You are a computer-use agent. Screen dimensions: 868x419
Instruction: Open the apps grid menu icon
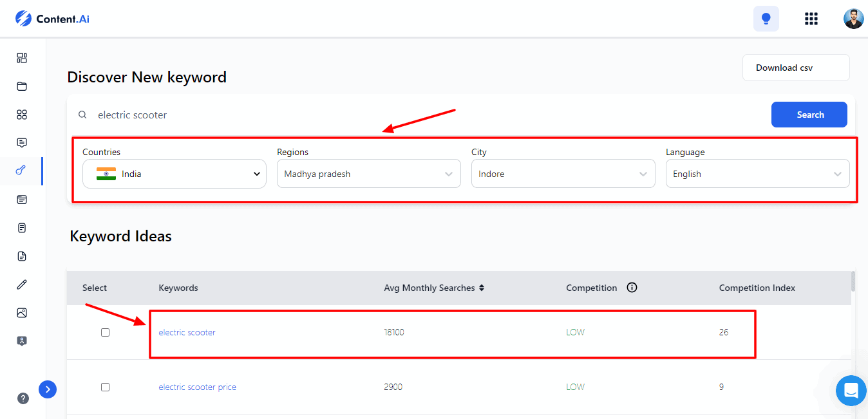click(x=811, y=19)
